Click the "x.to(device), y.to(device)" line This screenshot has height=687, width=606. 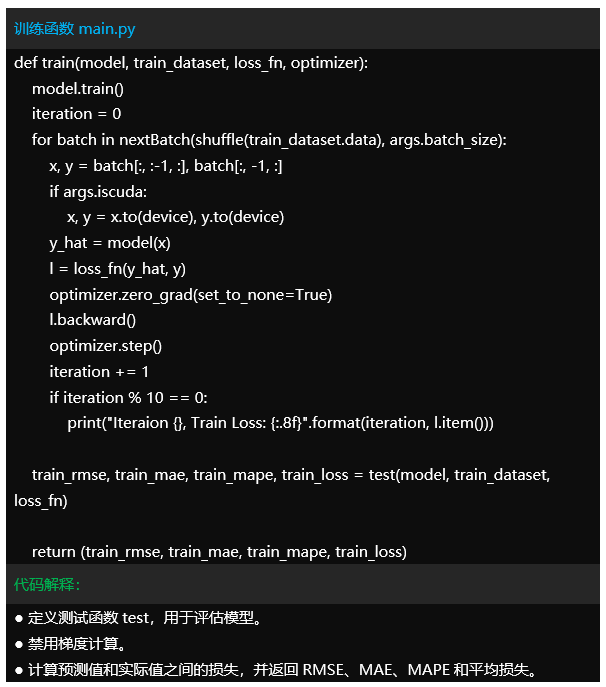176,217
